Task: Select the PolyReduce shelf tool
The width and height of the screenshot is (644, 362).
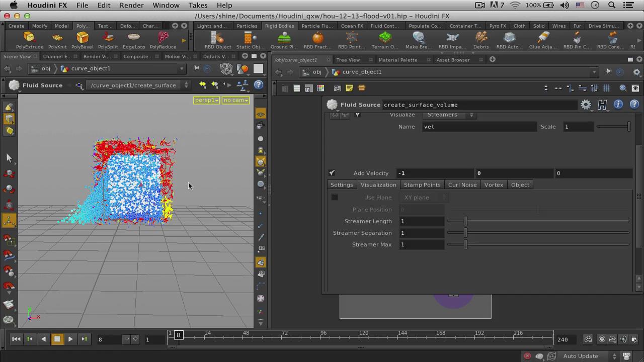Action: [x=163, y=40]
